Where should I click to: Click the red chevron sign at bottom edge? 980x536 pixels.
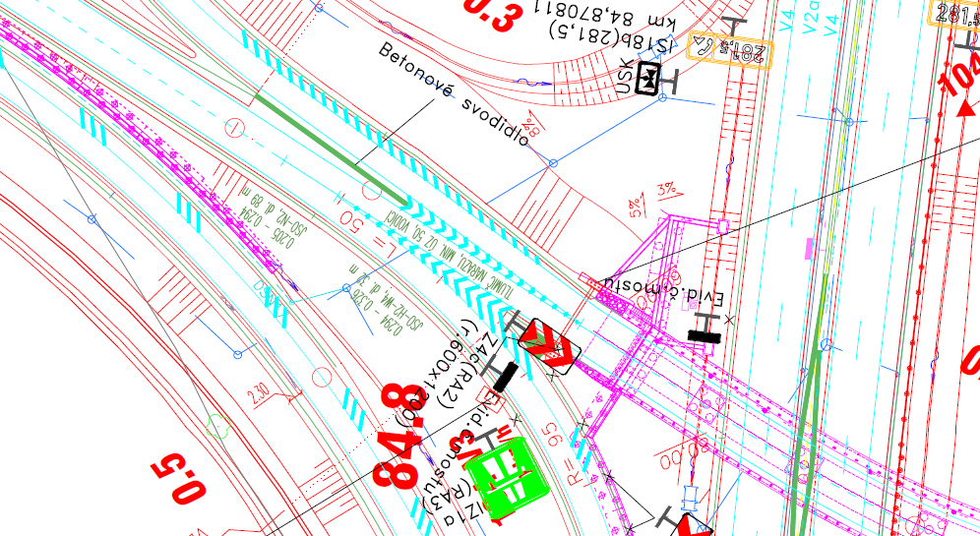[x=695, y=526]
